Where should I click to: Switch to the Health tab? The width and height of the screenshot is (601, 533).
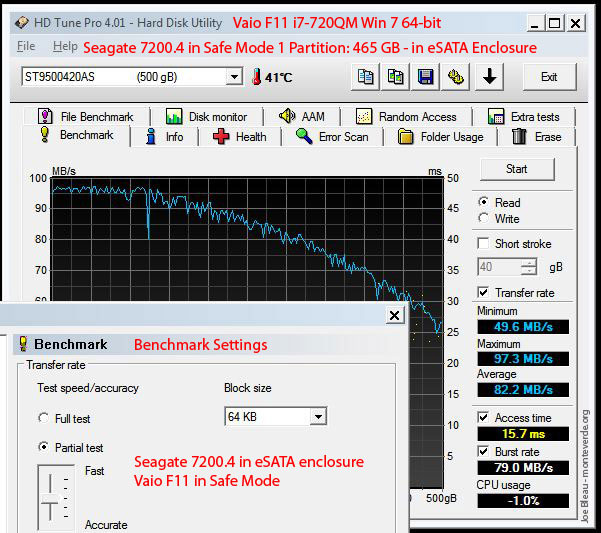pos(240,137)
